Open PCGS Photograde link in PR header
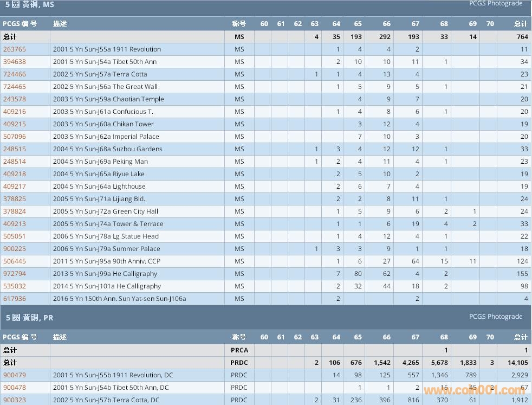 [495, 317]
